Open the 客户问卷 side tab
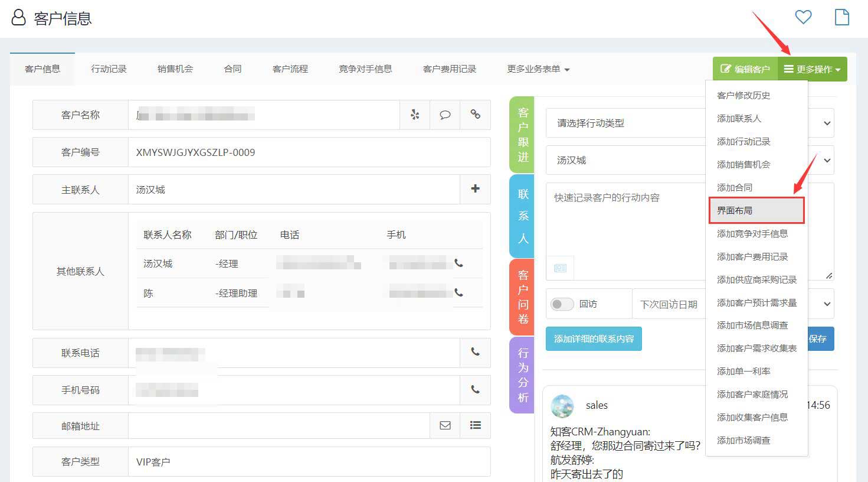This screenshot has width=868, height=482. (x=522, y=297)
